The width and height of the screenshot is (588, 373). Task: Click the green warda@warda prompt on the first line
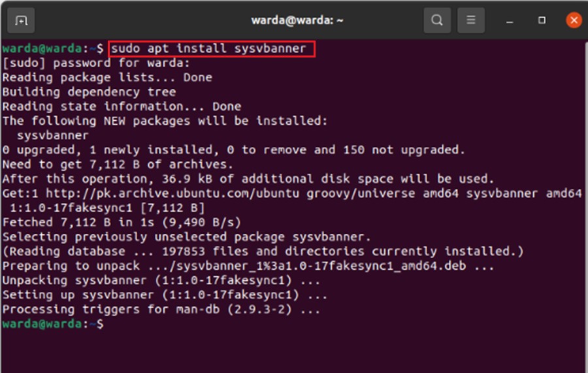pyautogui.click(x=42, y=49)
